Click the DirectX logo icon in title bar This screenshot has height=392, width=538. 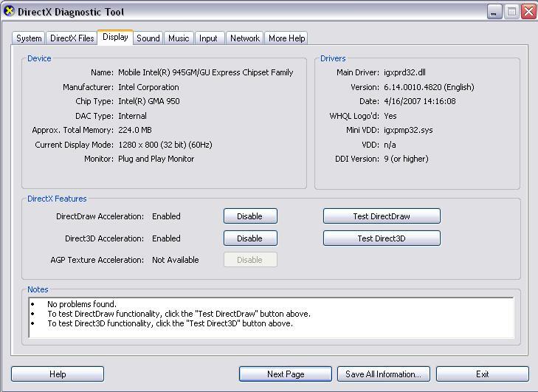pos(10,10)
